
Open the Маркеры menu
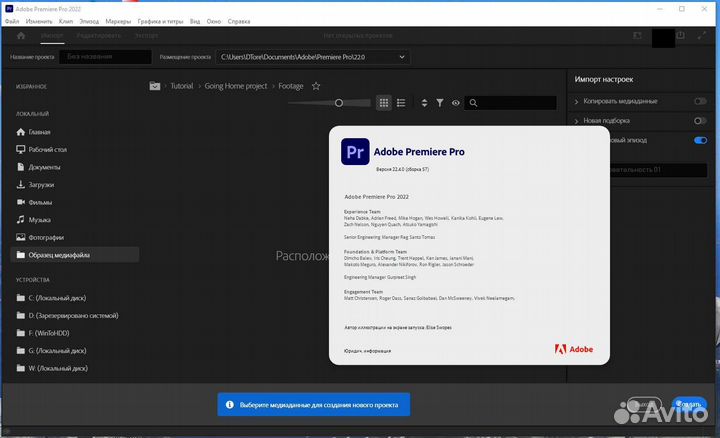[118, 21]
